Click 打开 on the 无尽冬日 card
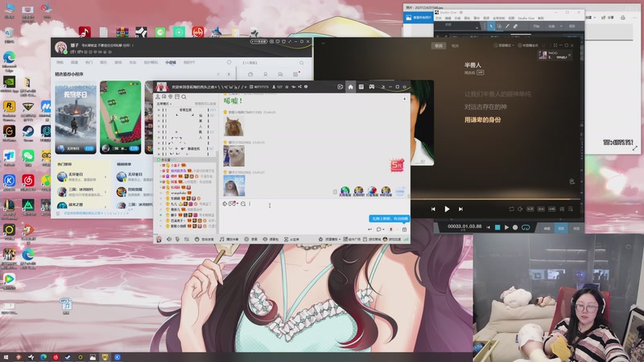The height and width of the screenshot is (362, 644). point(89,148)
